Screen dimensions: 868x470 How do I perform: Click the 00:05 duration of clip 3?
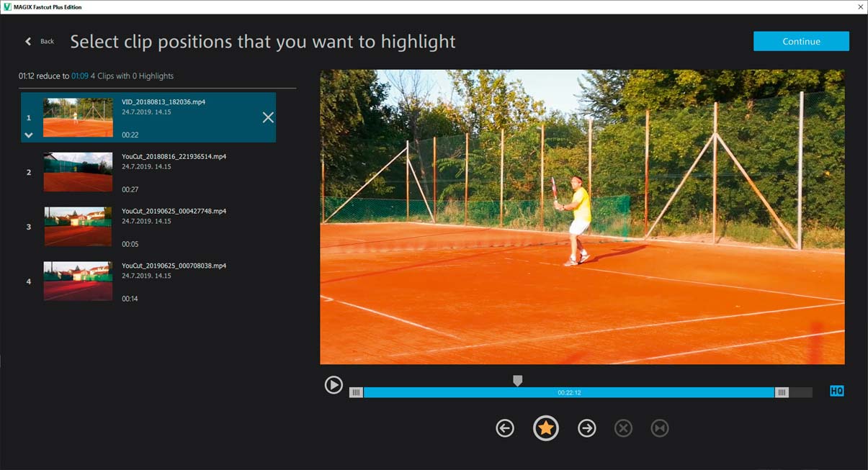(130, 244)
